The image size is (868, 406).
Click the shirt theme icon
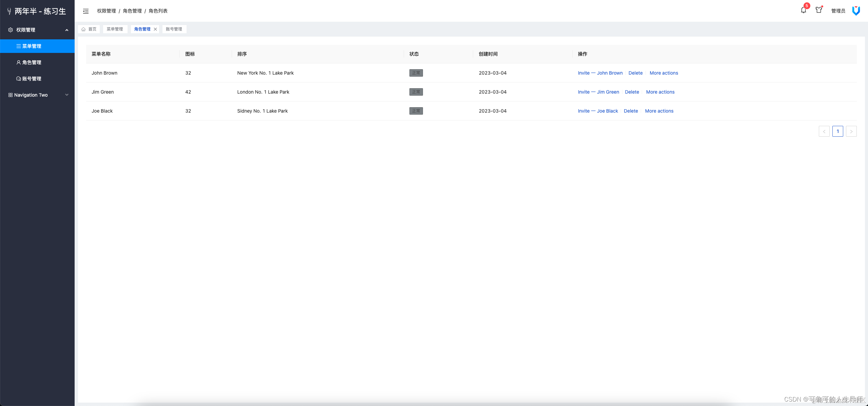click(819, 10)
